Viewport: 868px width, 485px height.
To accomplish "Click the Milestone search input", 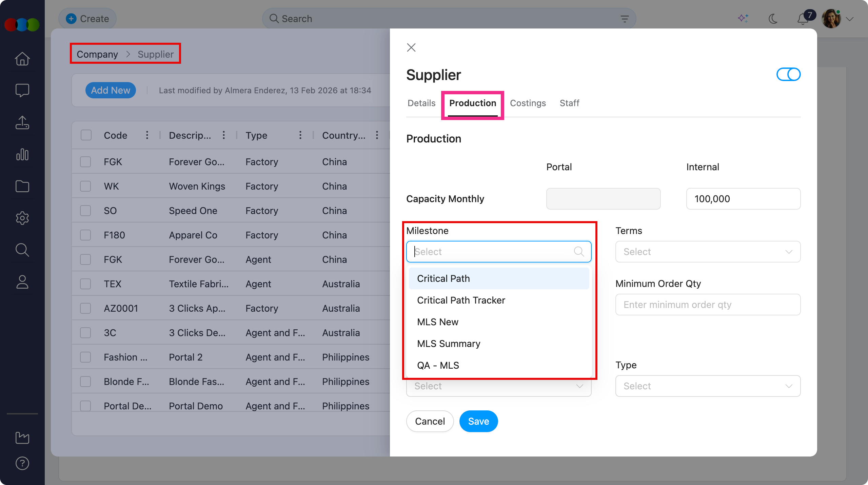I will pyautogui.click(x=499, y=252).
